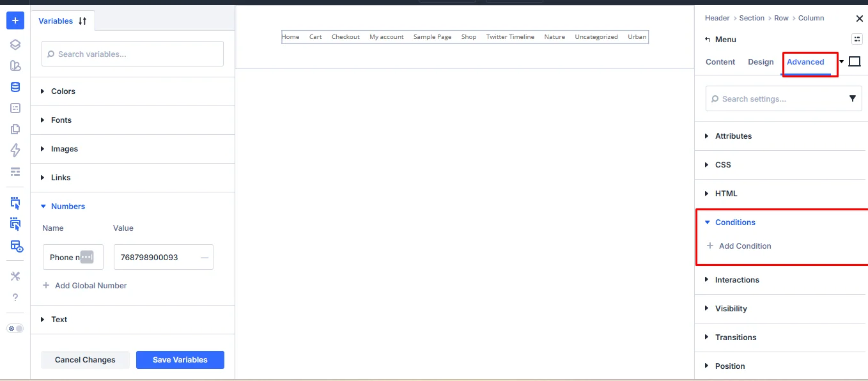This screenshot has width=868, height=381.
Task: Close the properties panel with the X
Action: point(859,19)
